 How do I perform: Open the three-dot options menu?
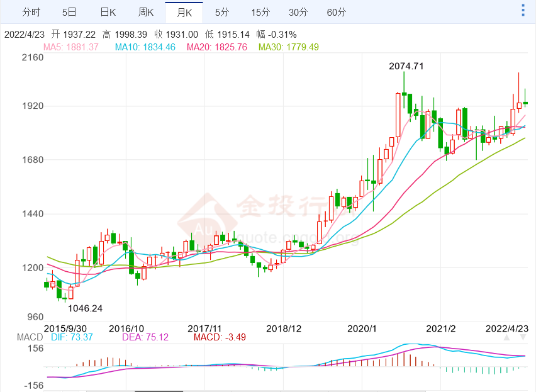coord(523,11)
